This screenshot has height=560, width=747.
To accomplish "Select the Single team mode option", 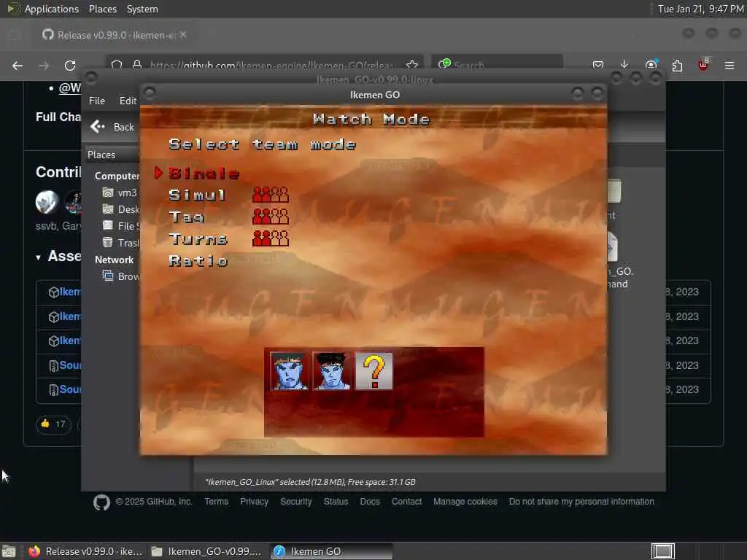I will pyautogui.click(x=204, y=174).
